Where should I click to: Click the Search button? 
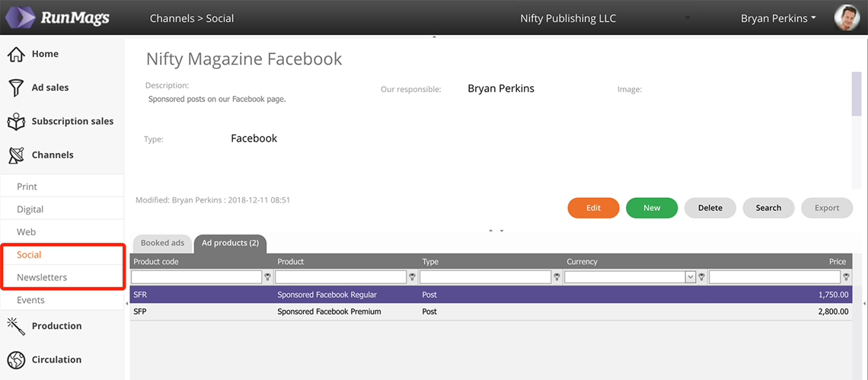click(x=768, y=208)
